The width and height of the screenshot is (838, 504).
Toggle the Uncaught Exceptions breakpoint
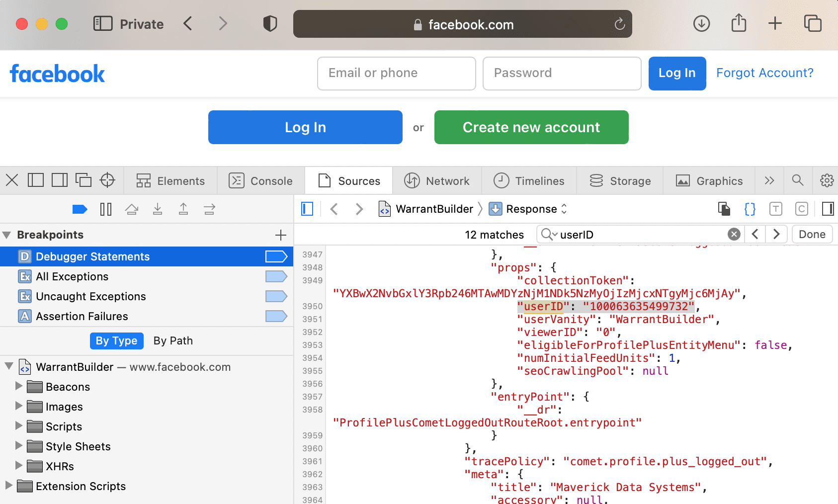pyautogui.click(x=276, y=296)
